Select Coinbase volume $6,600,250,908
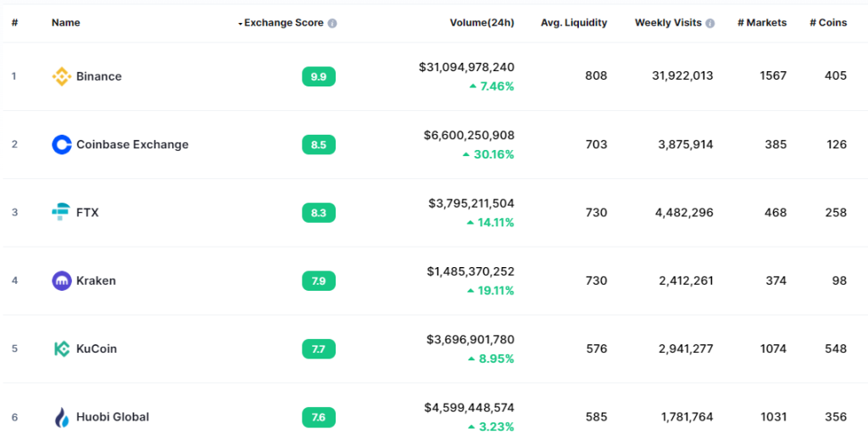Screen dimensions: 868x440 coord(469,136)
